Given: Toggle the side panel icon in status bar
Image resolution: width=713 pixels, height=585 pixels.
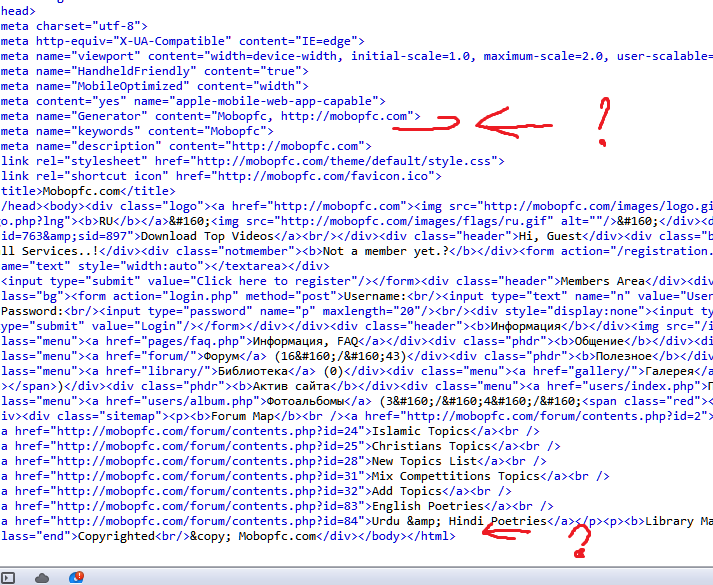Looking at the screenshot, I should click(8, 578).
